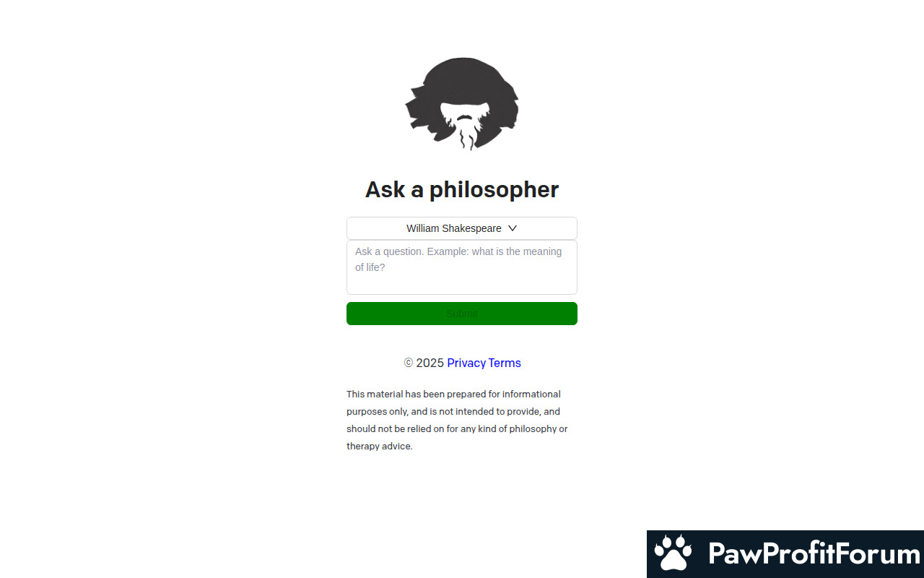Click 'should not be relied on' disclaimer line
This screenshot has width=924, height=578.
(457, 429)
